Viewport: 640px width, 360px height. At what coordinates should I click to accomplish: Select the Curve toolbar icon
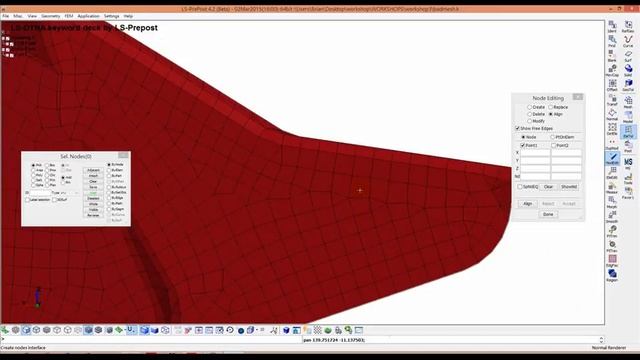point(628,41)
